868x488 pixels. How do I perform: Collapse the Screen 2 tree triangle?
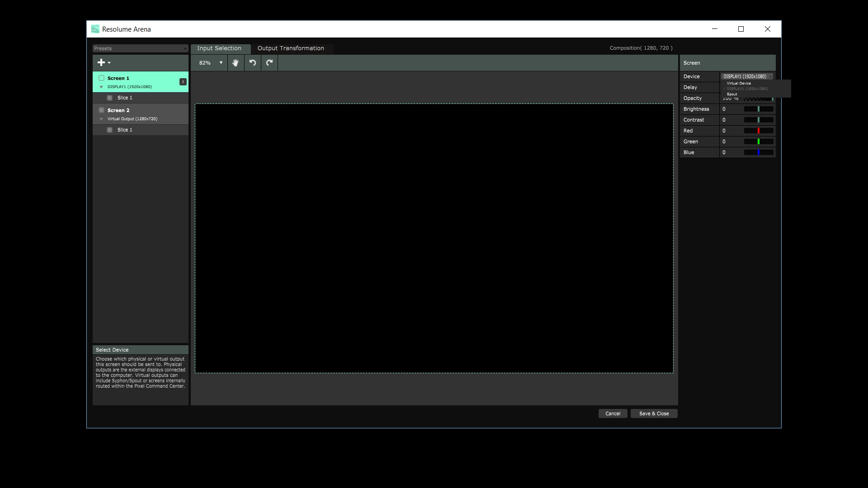tap(101, 119)
